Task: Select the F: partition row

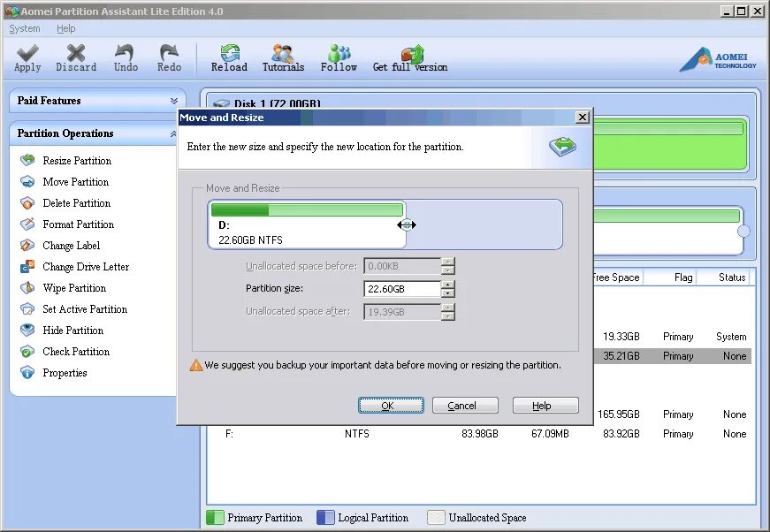Action: click(x=479, y=434)
